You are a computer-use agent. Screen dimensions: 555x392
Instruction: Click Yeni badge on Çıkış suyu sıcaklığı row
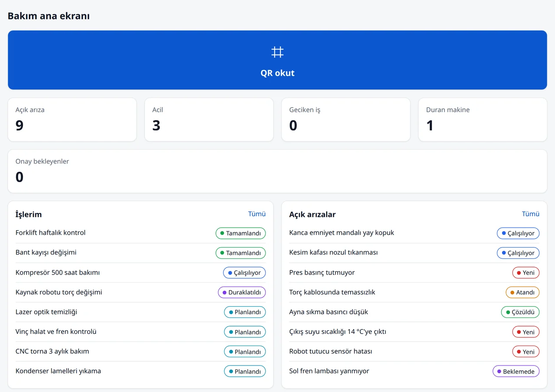526,332
